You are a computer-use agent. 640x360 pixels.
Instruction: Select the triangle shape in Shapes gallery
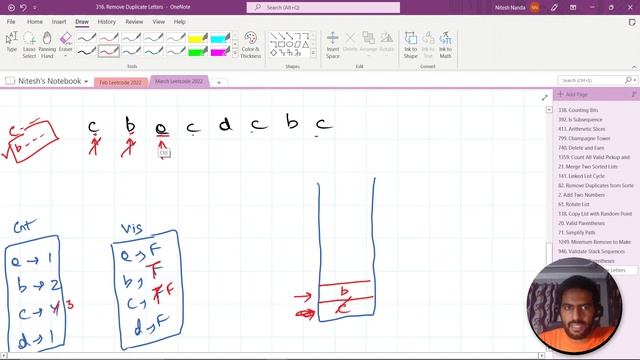pyautogui.click(x=305, y=44)
